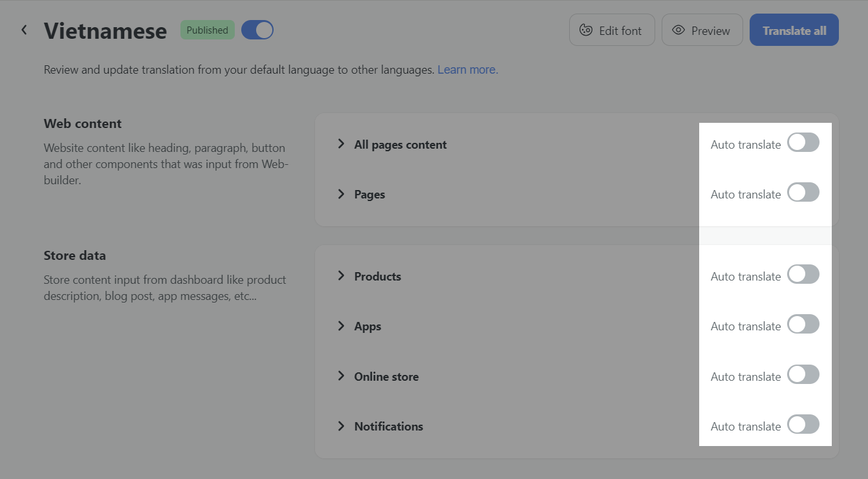This screenshot has width=868, height=479.
Task: Expand the Apps chevron
Action: [341, 325]
